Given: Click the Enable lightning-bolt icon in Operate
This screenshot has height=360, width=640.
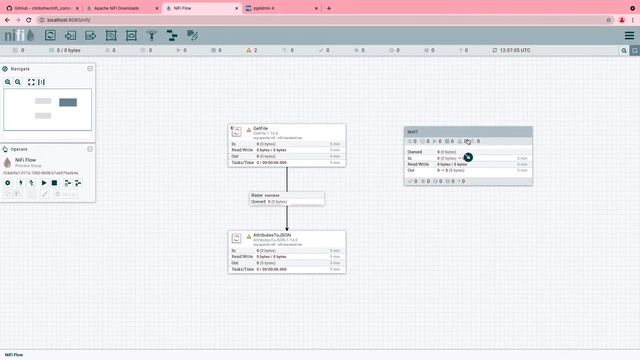Looking at the screenshot, I should 20,183.
